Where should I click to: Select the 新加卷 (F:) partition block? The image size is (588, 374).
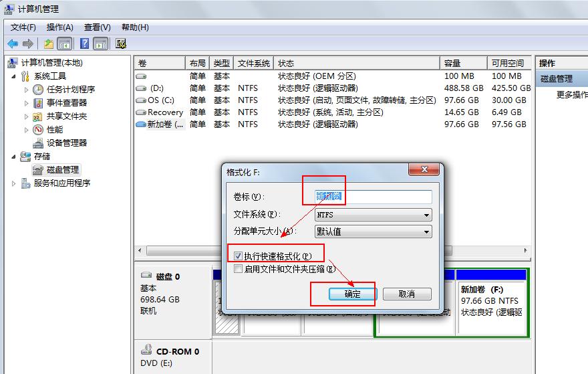pos(492,307)
